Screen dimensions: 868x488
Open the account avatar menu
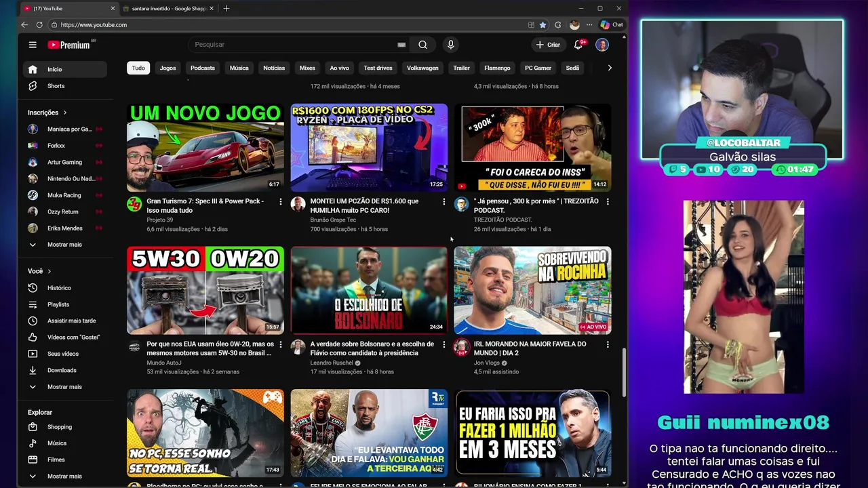(x=602, y=45)
